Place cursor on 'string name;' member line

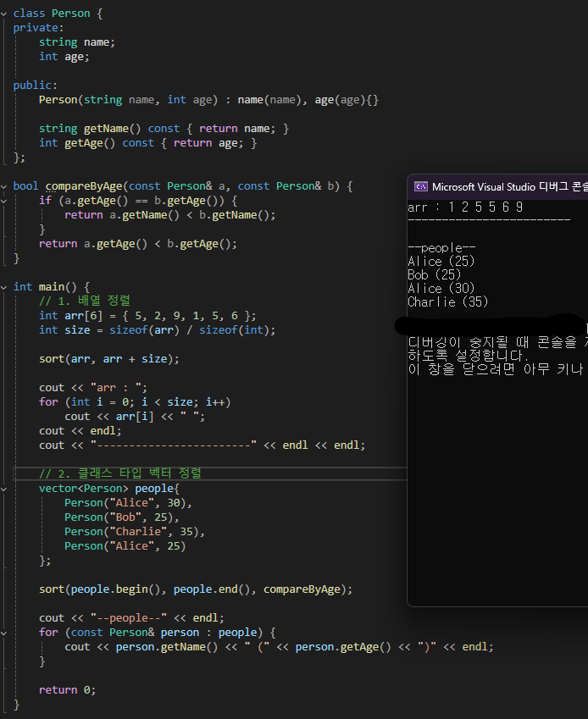point(77,42)
